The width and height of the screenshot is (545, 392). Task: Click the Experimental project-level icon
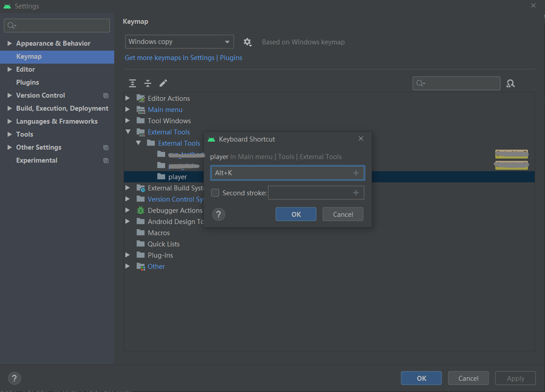[106, 160]
